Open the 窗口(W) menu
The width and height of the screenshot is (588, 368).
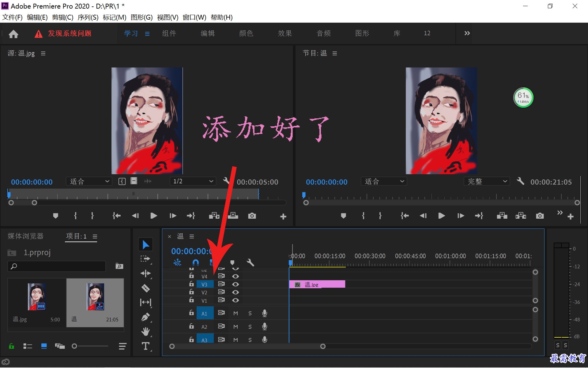click(x=194, y=17)
